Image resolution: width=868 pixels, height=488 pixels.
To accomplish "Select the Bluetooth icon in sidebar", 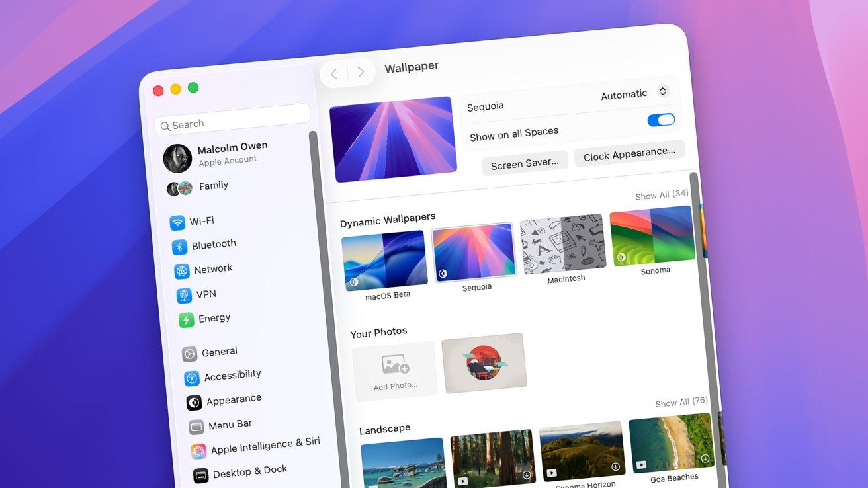I will coord(179,247).
